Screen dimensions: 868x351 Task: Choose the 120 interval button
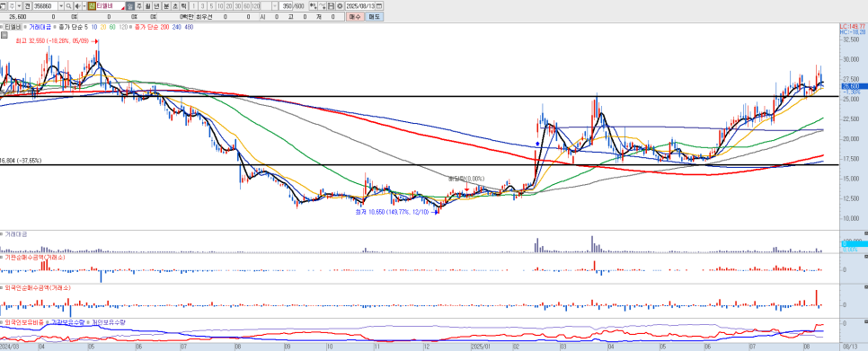pos(256,5)
